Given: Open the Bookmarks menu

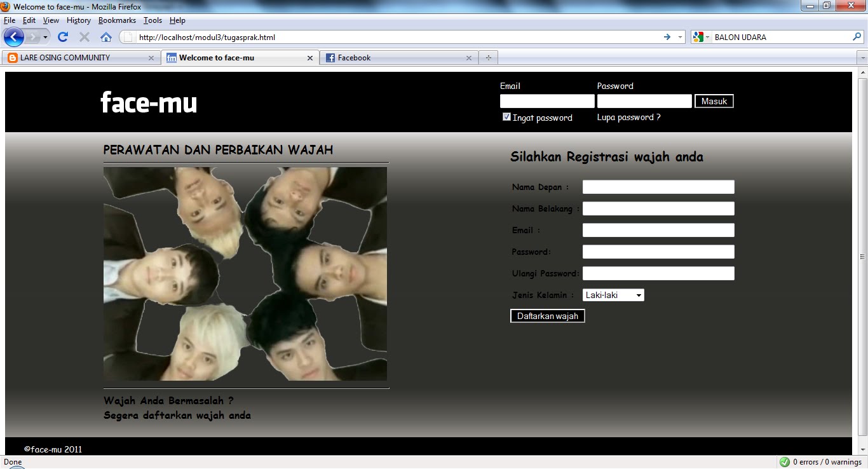Looking at the screenshot, I should tap(117, 20).
